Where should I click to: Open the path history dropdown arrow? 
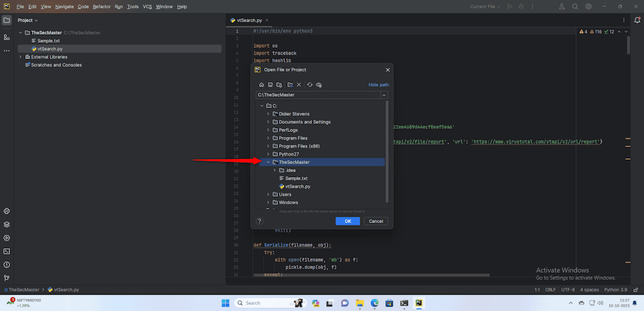(384, 95)
